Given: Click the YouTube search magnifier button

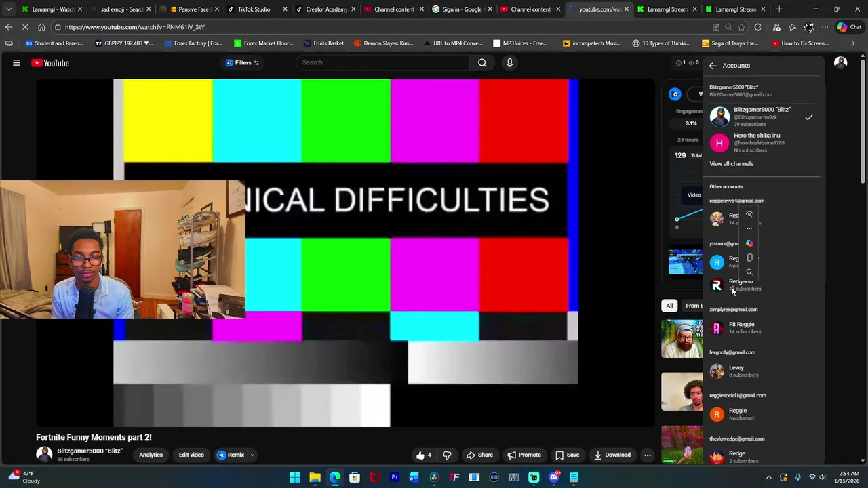Looking at the screenshot, I should 482,62.
